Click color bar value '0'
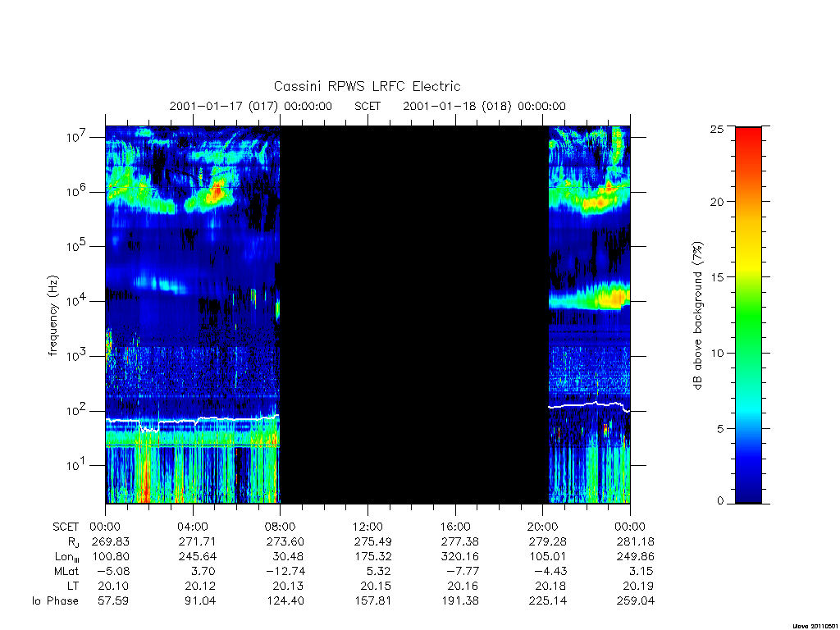The image size is (840, 630). click(720, 501)
